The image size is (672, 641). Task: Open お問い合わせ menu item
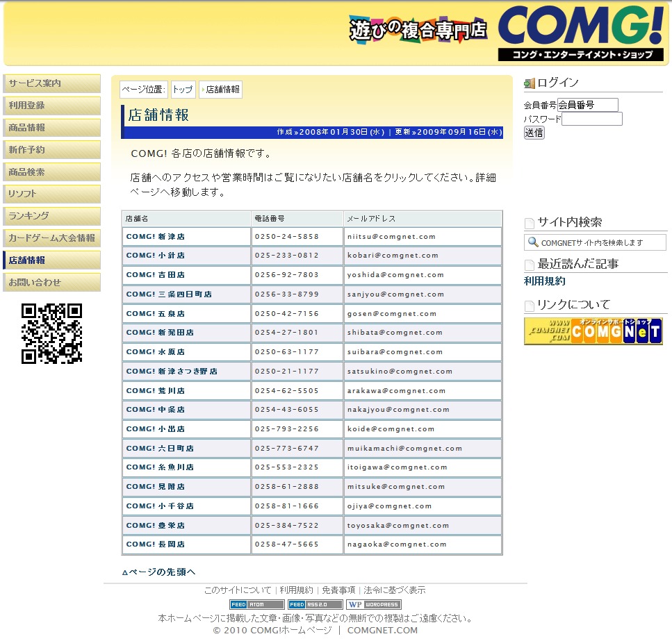(x=52, y=283)
